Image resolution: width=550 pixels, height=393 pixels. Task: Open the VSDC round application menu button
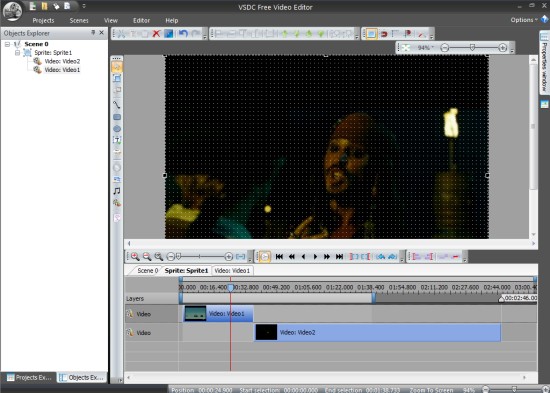click(12, 11)
